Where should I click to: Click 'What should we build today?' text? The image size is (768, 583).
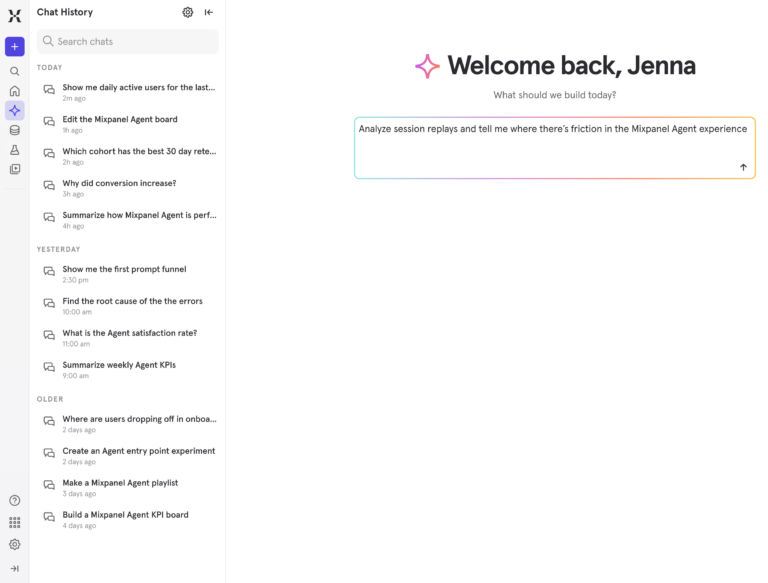(554, 95)
